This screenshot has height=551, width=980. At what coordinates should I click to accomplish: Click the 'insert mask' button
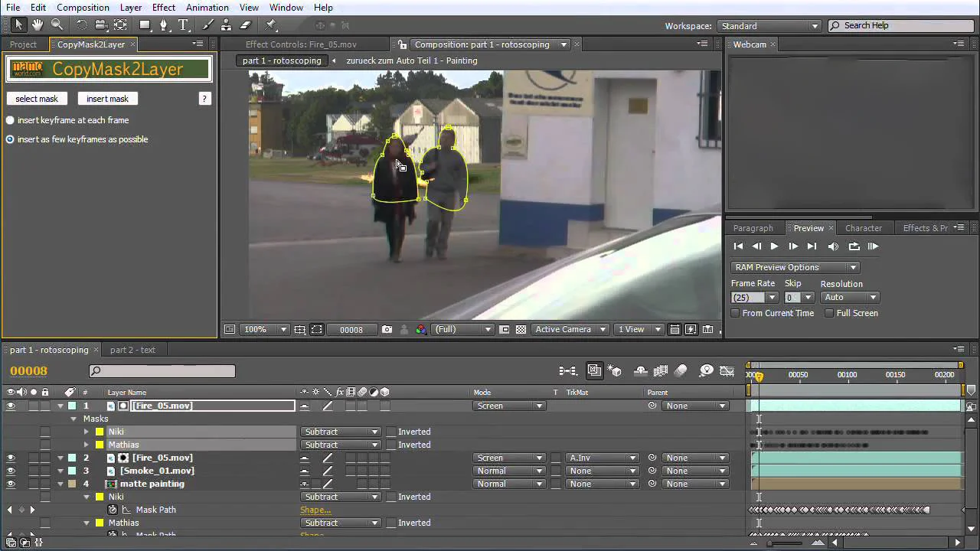click(107, 99)
